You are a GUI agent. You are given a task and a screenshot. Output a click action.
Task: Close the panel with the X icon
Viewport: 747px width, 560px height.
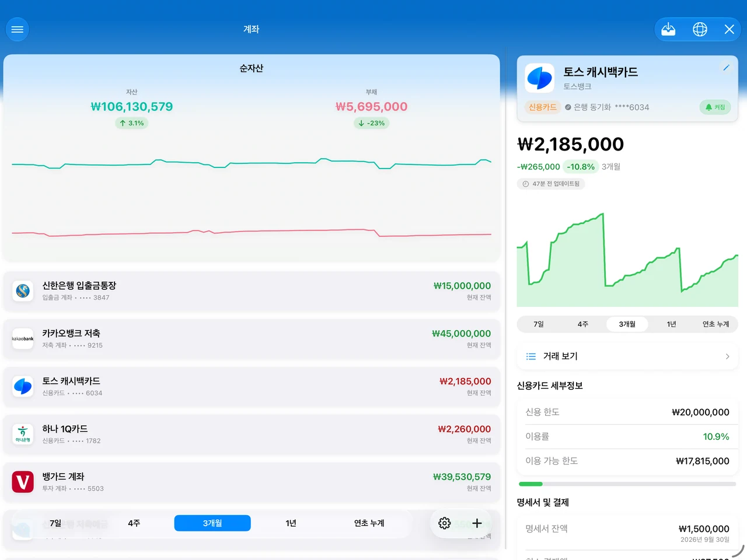click(729, 29)
